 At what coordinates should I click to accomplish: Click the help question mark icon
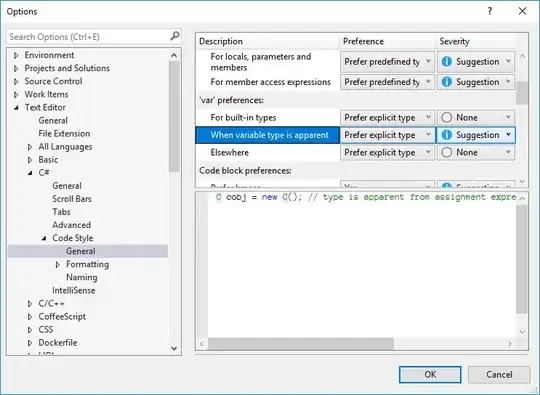(489, 11)
